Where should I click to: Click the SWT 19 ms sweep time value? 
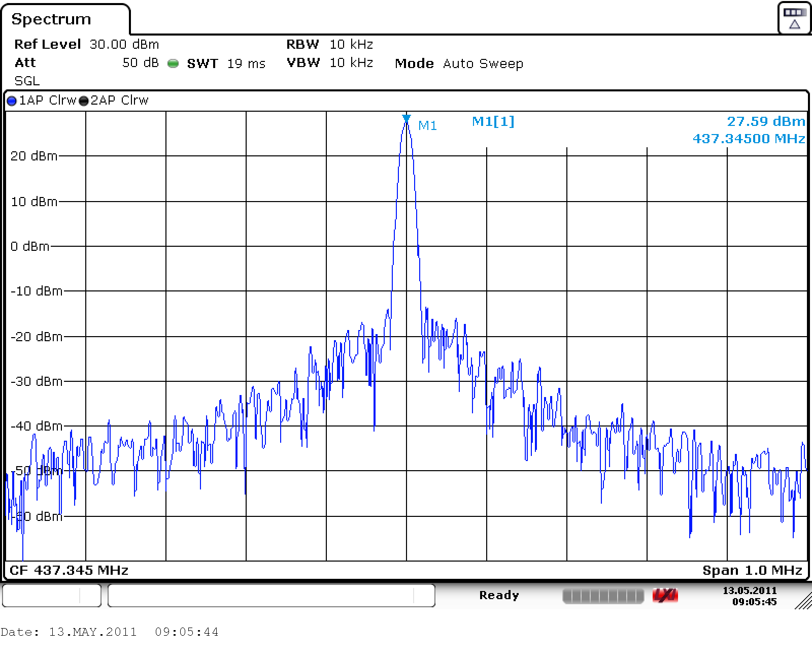click(246, 64)
